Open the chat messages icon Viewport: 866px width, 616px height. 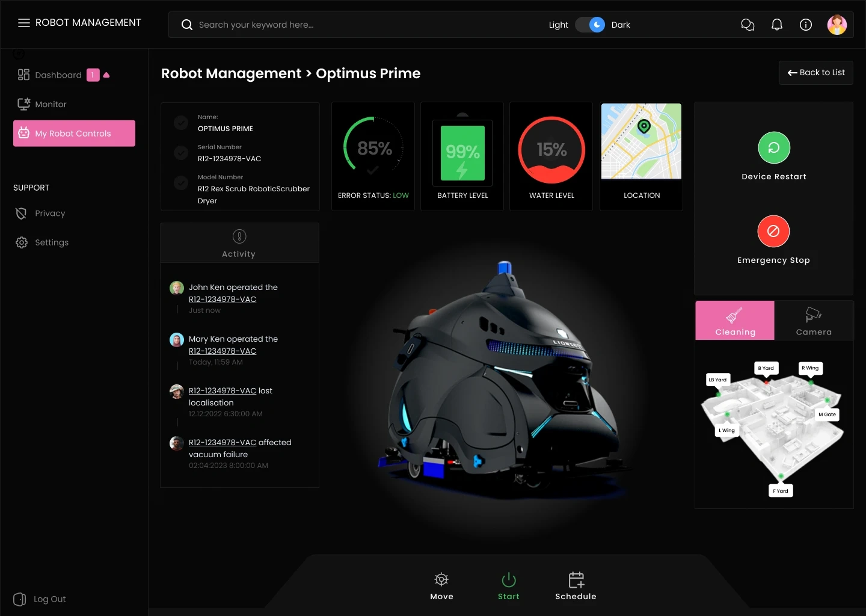click(748, 25)
